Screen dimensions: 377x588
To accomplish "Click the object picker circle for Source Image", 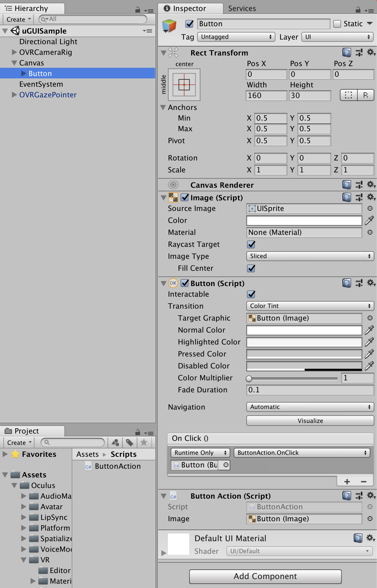I will click(x=370, y=208).
